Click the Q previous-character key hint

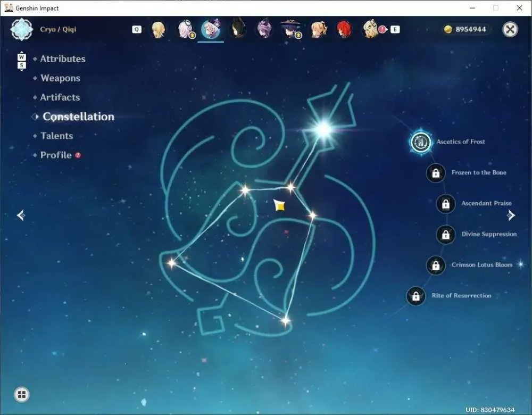(x=136, y=29)
